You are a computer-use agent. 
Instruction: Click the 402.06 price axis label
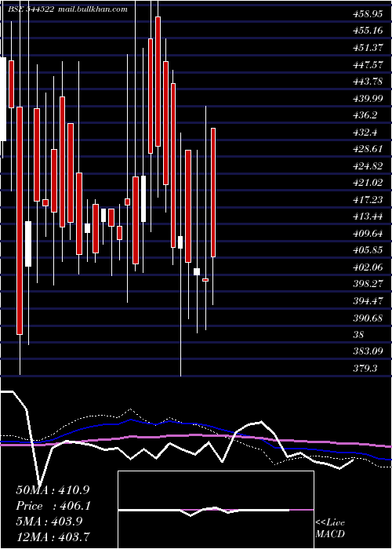(368, 267)
